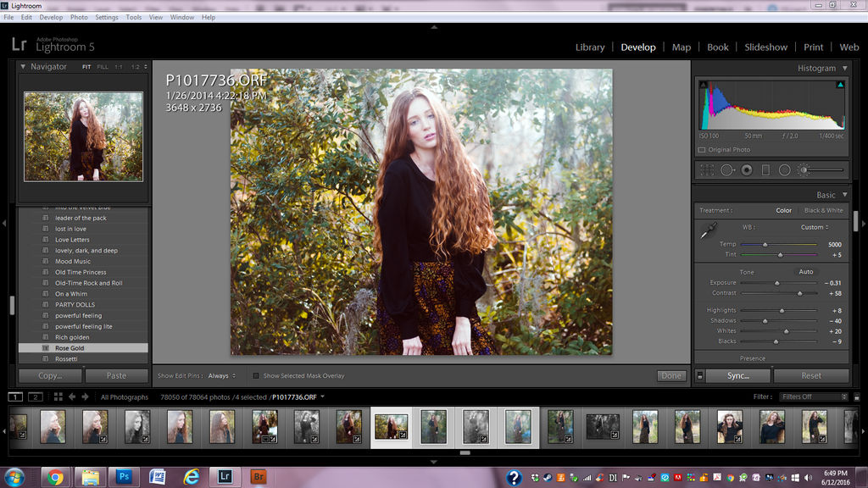Click the Reset button
Image resolution: width=868 pixels, height=488 pixels.
click(811, 375)
